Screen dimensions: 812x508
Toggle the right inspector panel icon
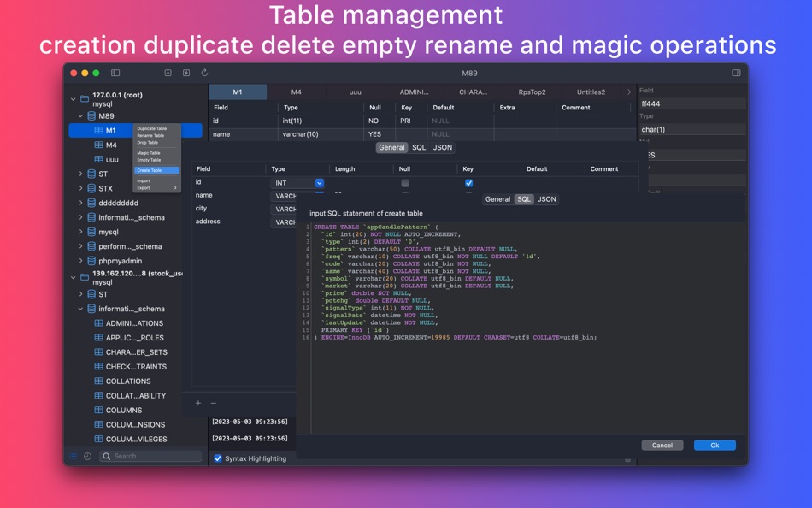tap(736, 74)
